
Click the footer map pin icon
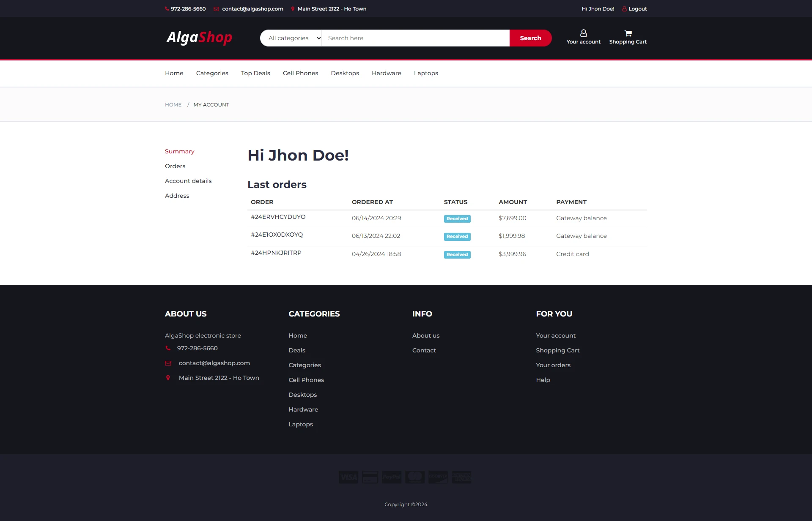[168, 378]
